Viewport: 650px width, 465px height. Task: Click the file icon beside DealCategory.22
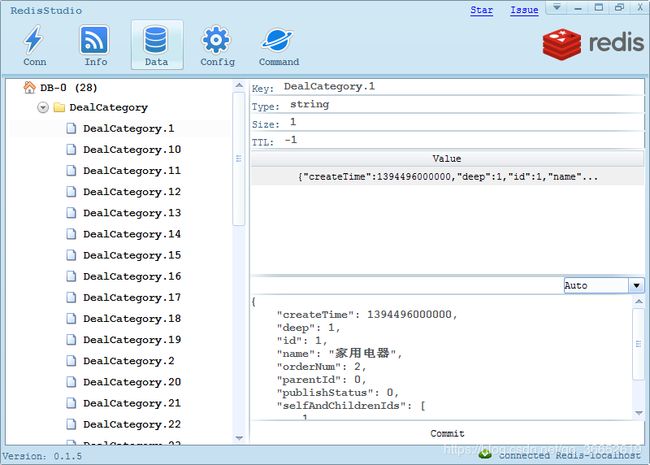(71, 424)
